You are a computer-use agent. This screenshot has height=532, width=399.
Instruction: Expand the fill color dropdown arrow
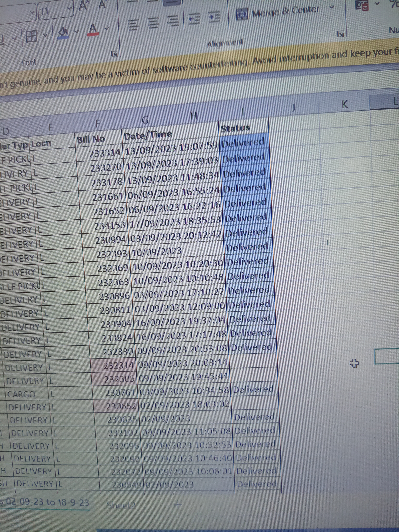(x=77, y=32)
